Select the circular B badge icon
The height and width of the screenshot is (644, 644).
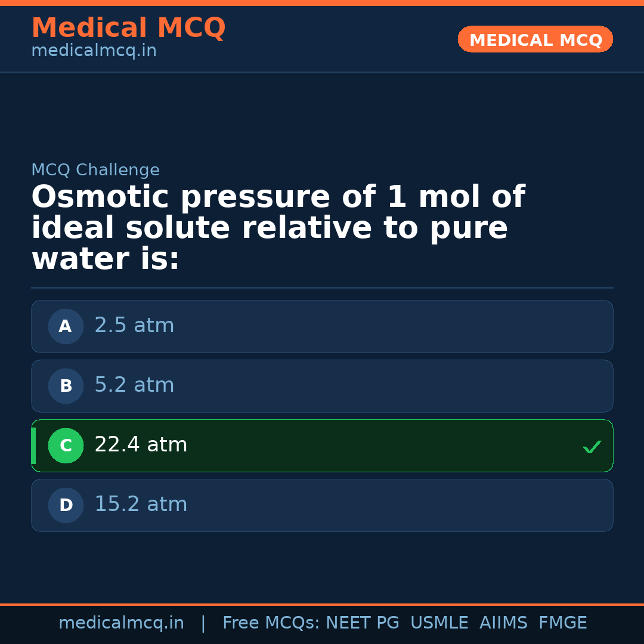coord(66,386)
